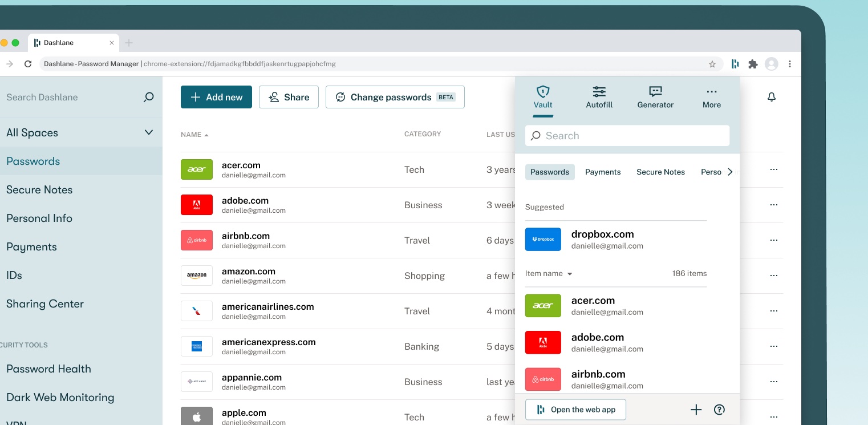Click the Open the web app button
The image size is (868, 425).
click(575, 410)
